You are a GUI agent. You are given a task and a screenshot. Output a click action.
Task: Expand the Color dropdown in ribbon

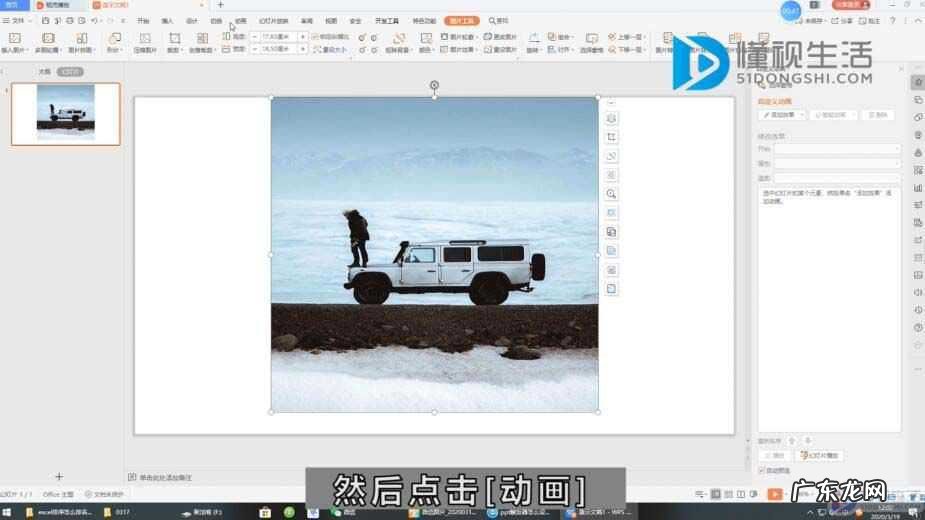pyautogui.click(x=425, y=43)
